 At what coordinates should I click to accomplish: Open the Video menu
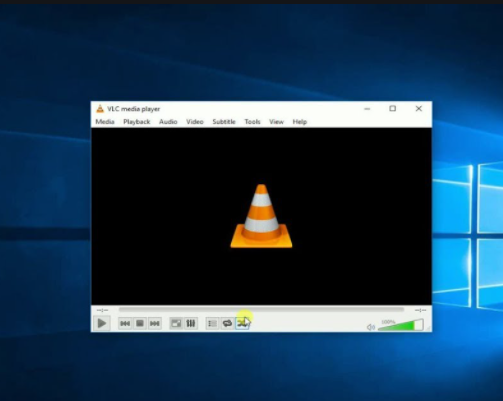point(195,122)
